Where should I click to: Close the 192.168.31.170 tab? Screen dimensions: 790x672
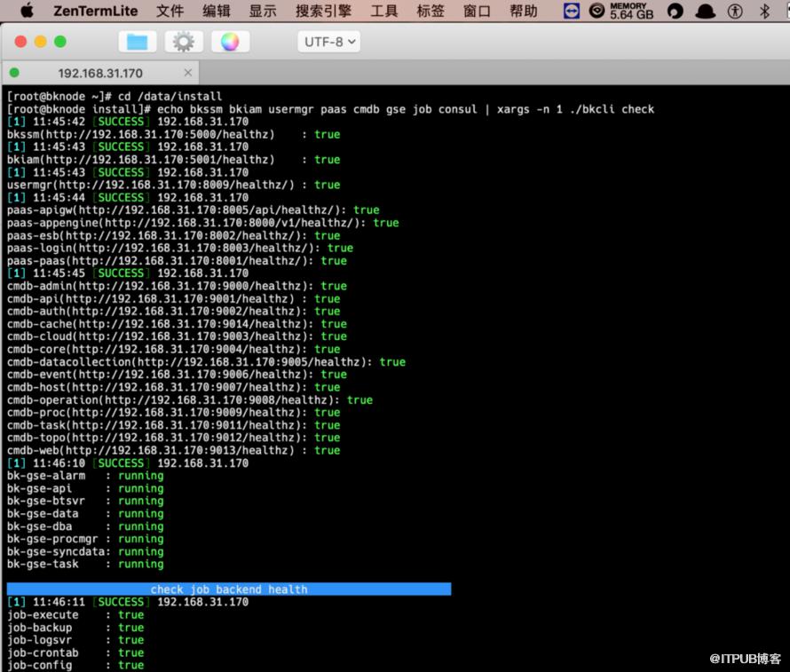tap(187, 73)
